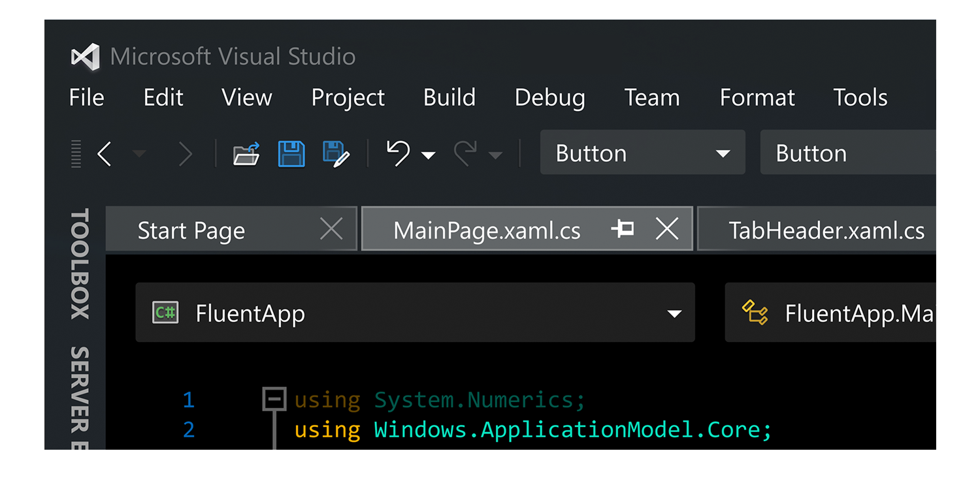Open the undo history dropdown arrow
The image size is (980, 483).
[428, 155]
